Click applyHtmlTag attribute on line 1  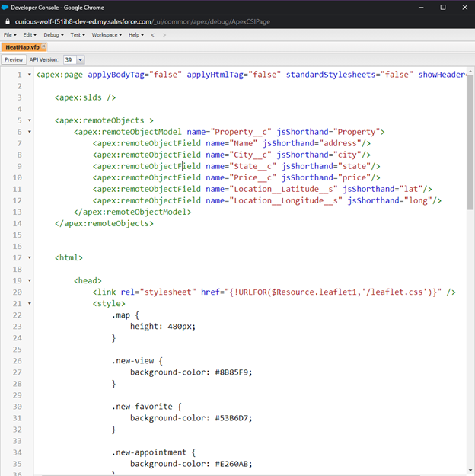point(215,75)
